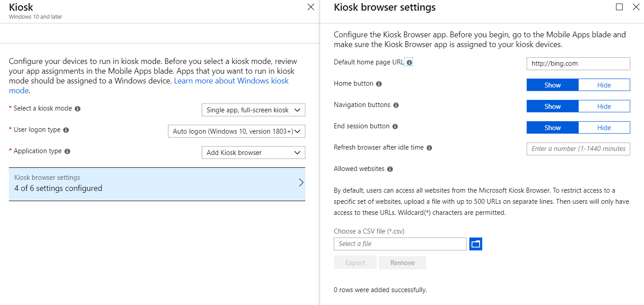Set End session button to Hide

point(604,127)
